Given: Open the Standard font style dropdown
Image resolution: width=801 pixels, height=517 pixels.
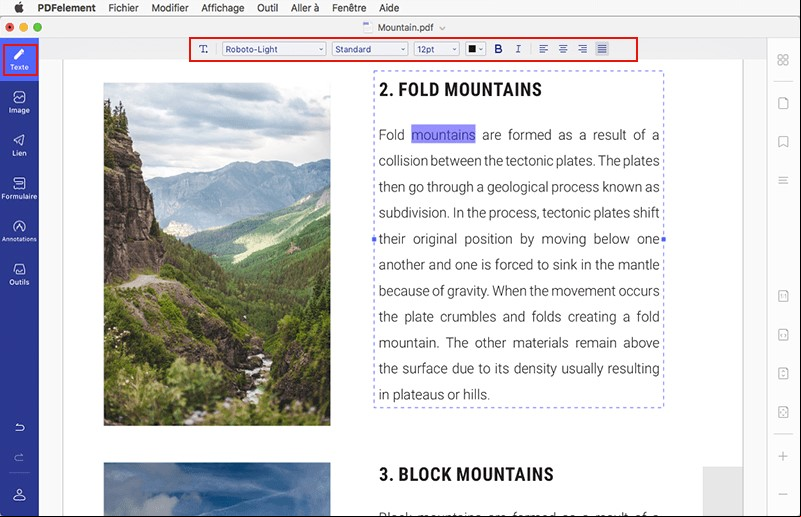Looking at the screenshot, I should [370, 49].
